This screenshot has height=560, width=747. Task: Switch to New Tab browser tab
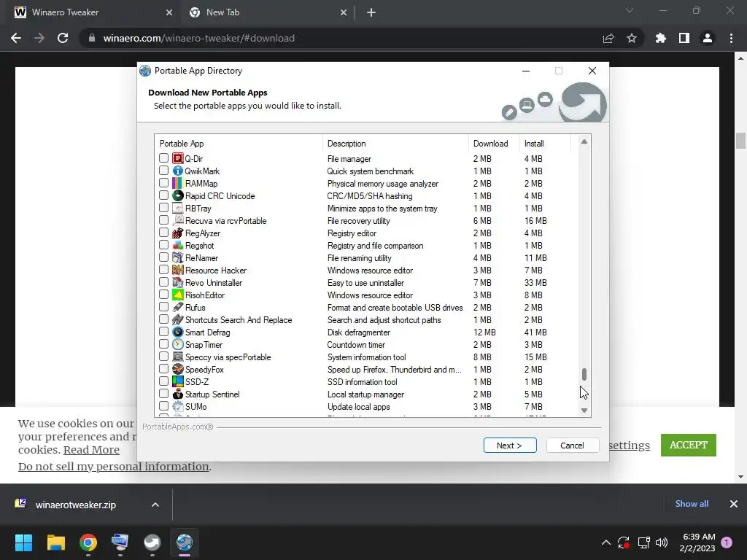coord(267,12)
